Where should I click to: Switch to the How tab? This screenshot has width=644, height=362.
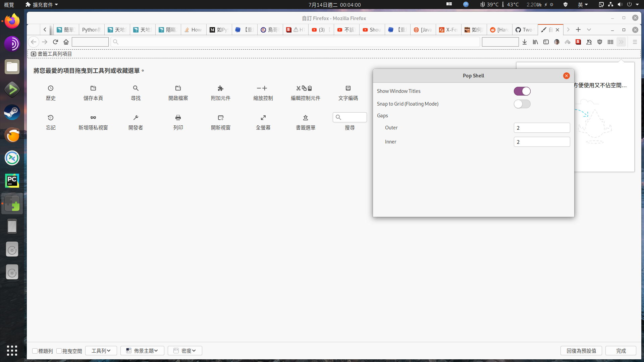pyautogui.click(x=194, y=30)
